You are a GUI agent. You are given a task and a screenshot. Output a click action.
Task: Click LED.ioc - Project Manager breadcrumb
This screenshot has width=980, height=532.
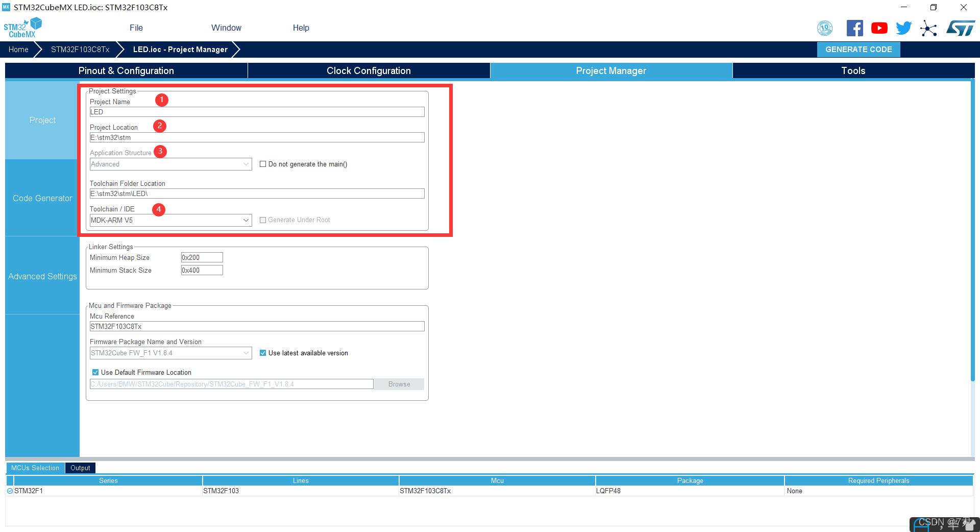click(180, 50)
